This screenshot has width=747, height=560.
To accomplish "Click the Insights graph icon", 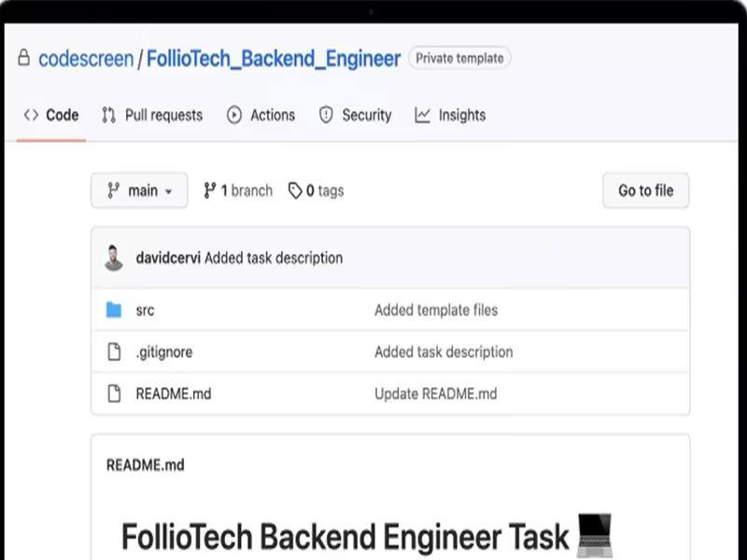I will (423, 115).
